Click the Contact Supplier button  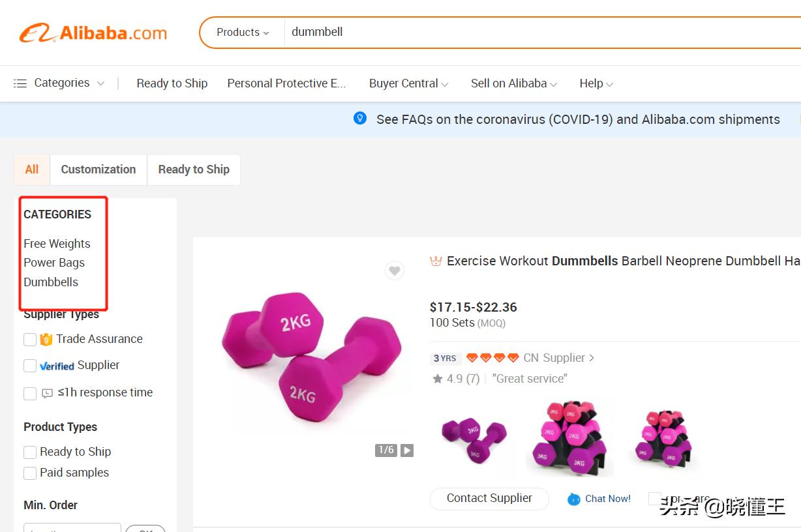(x=489, y=498)
